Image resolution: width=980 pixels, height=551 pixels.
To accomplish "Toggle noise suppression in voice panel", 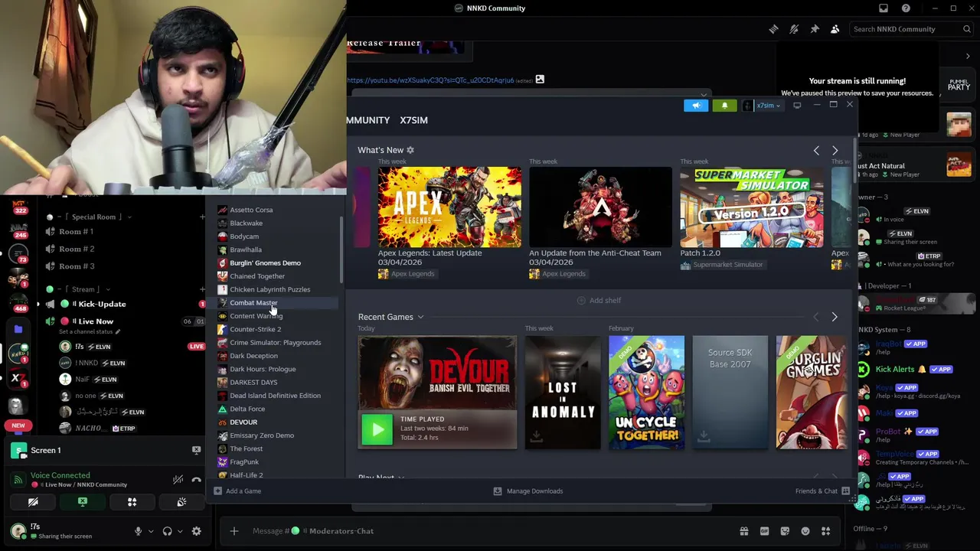I will 178,480.
